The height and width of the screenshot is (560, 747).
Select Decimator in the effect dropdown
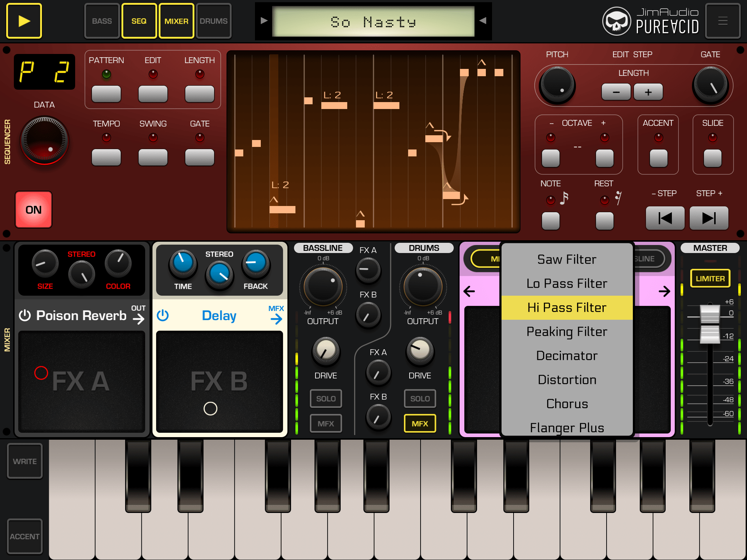point(567,356)
